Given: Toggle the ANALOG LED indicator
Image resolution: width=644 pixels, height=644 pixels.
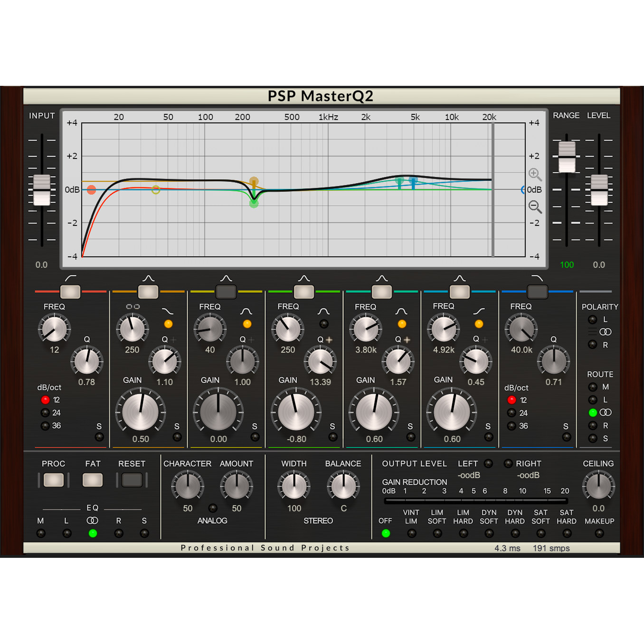Looking at the screenshot, I should (213, 508).
